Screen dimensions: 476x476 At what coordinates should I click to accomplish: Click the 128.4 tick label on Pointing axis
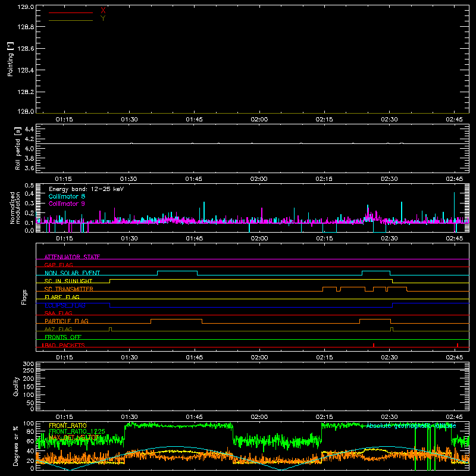tap(26, 70)
